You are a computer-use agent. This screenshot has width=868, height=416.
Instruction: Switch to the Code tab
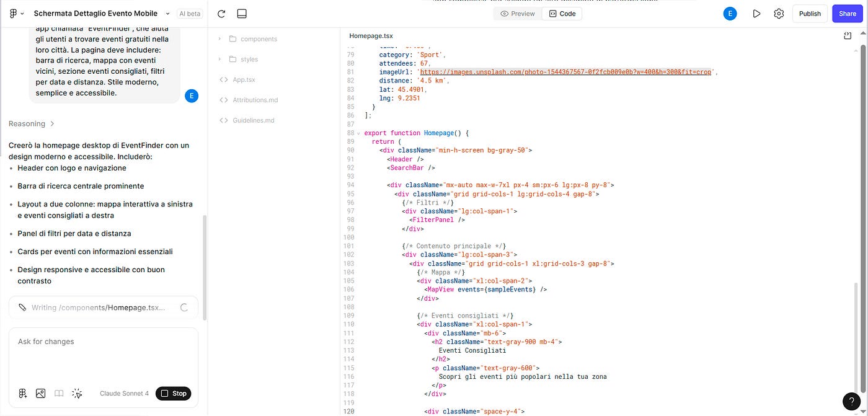pos(562,14)
